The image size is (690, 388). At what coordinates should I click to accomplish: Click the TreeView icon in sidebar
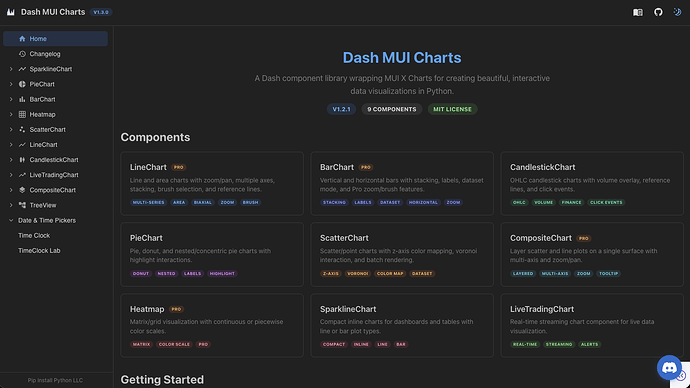click(22, 205)
